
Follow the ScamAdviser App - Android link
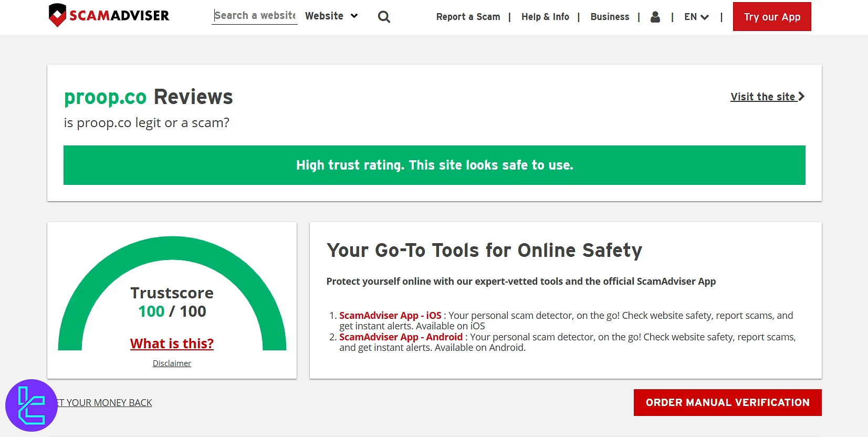(x=401, y=337)
